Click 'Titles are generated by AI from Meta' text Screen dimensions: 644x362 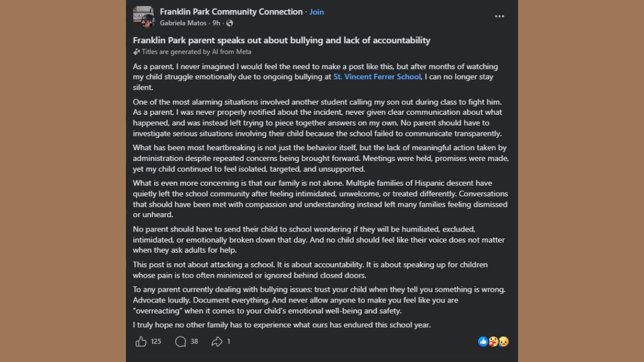tap(196, 52)
